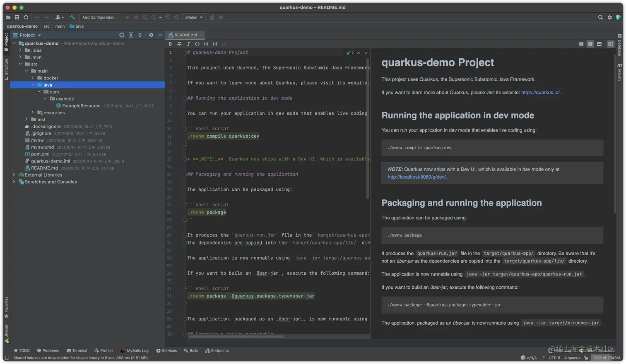Select pom.xml in project tree
Screen dimensions: 626x364
40,154
